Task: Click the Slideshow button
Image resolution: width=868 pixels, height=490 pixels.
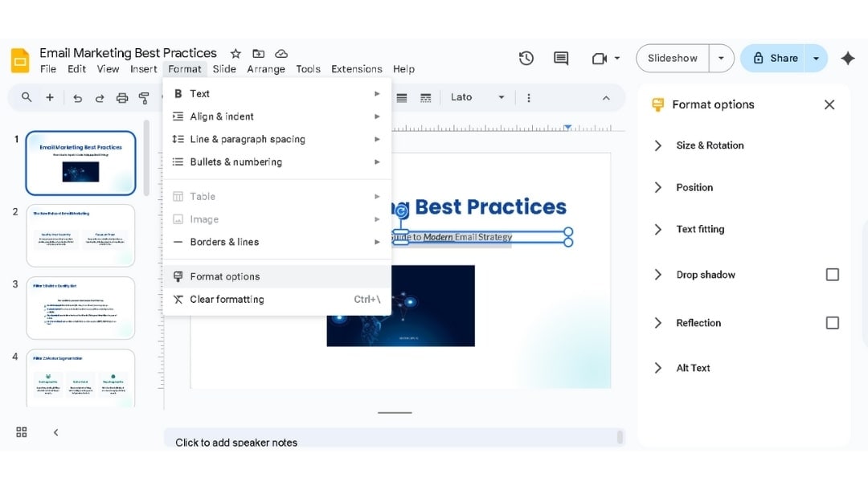Action: point(672,58)
